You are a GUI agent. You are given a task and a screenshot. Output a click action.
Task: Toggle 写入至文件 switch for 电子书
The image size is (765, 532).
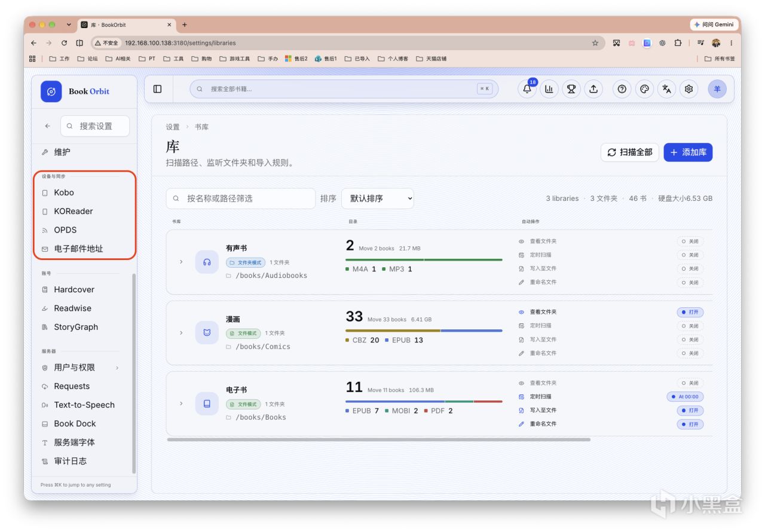(x=690, y=411)
